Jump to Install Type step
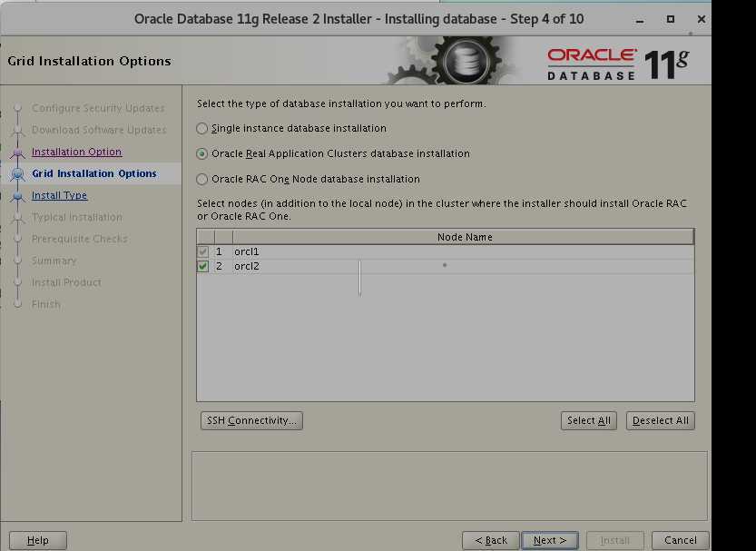756x551 pixels. [x=59, y=195]
